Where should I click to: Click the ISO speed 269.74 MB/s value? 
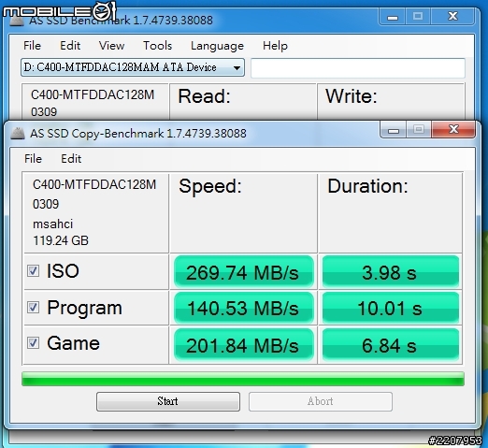(x=243, y=272)
